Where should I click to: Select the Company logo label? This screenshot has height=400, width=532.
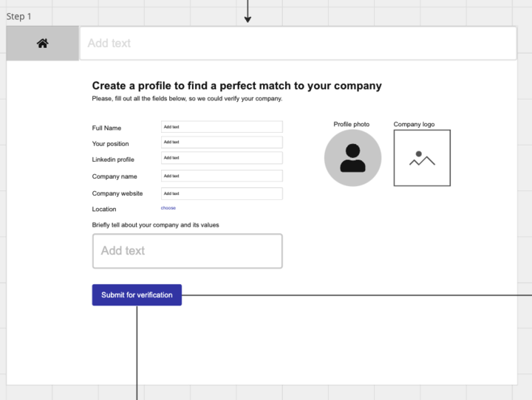coord(414,124)
